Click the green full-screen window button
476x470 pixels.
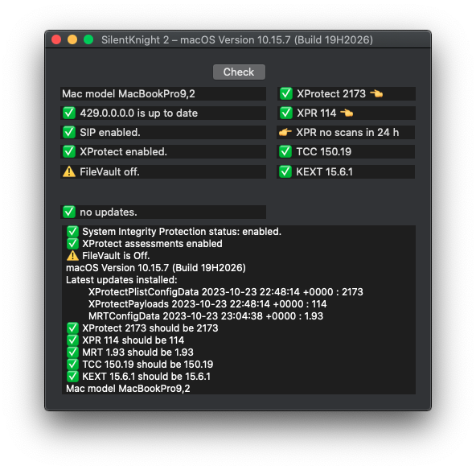coord(88,39)
